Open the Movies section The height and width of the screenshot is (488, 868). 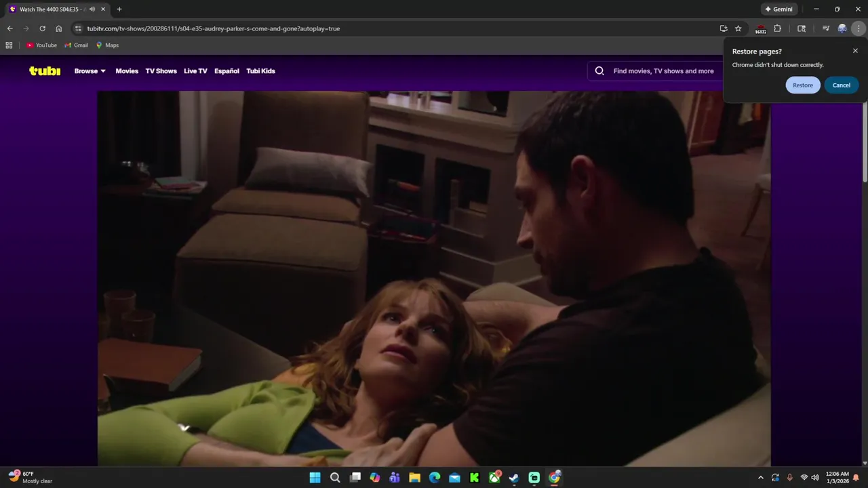(x=127, y=71)
